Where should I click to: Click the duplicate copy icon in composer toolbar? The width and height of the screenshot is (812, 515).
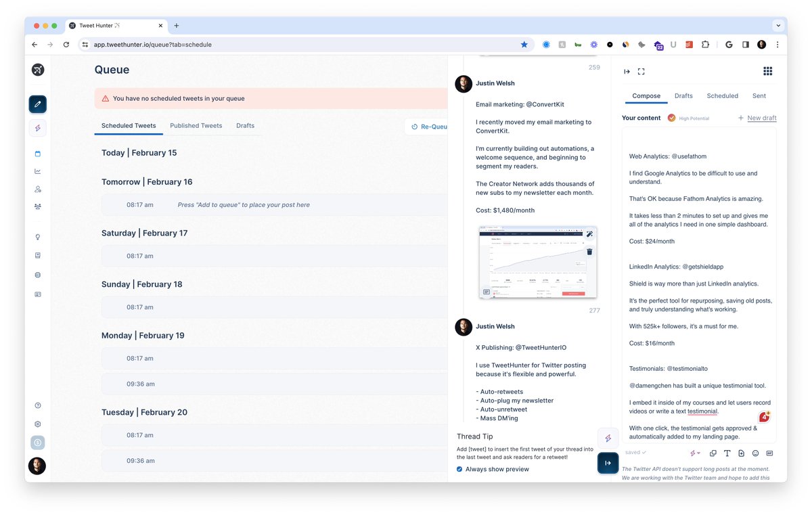point(713,453)
